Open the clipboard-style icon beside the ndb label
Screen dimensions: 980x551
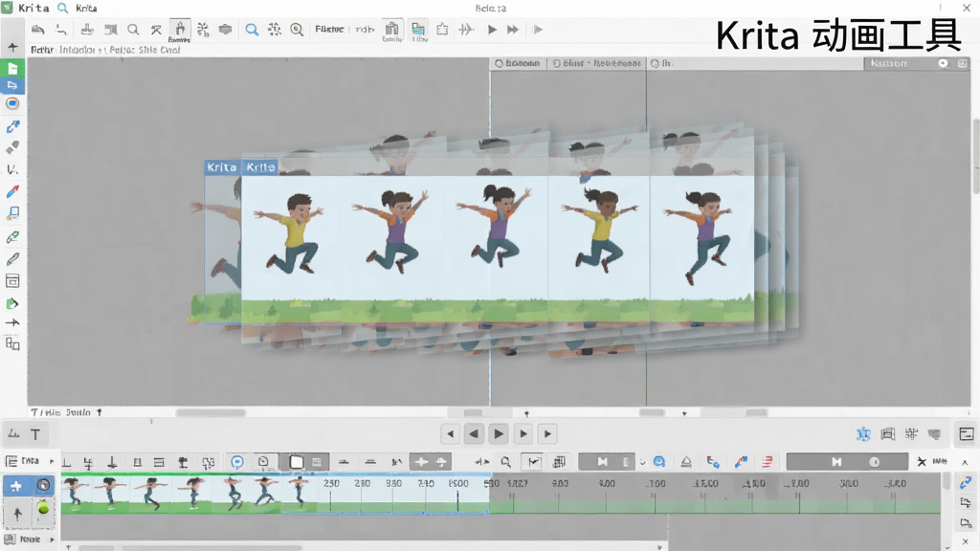tap(391, 30)
